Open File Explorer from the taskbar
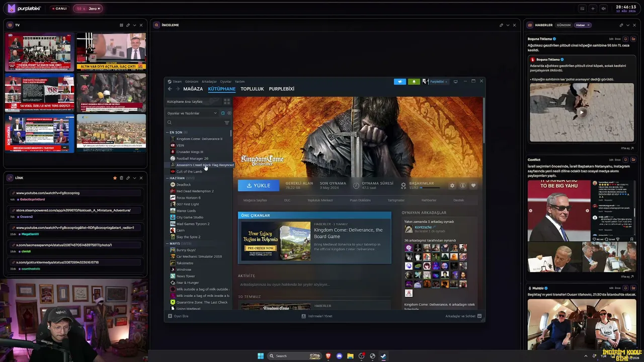 pos(350,356)
